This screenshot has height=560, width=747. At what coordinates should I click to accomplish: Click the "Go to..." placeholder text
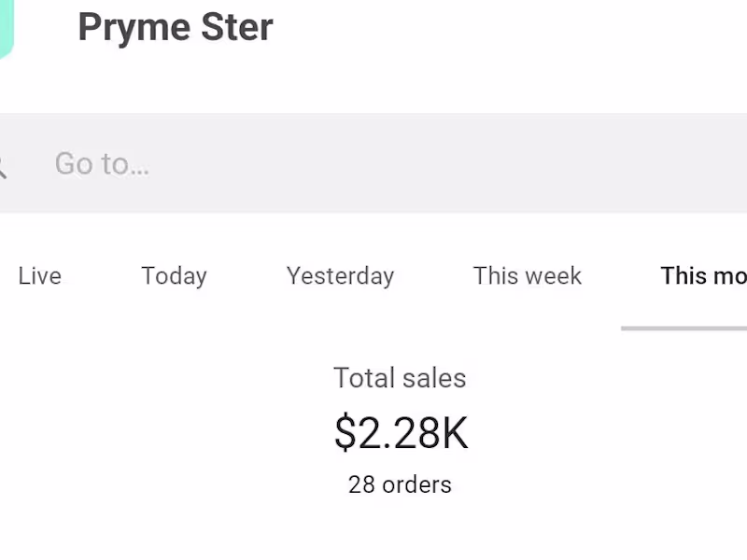tap(102, 163)
